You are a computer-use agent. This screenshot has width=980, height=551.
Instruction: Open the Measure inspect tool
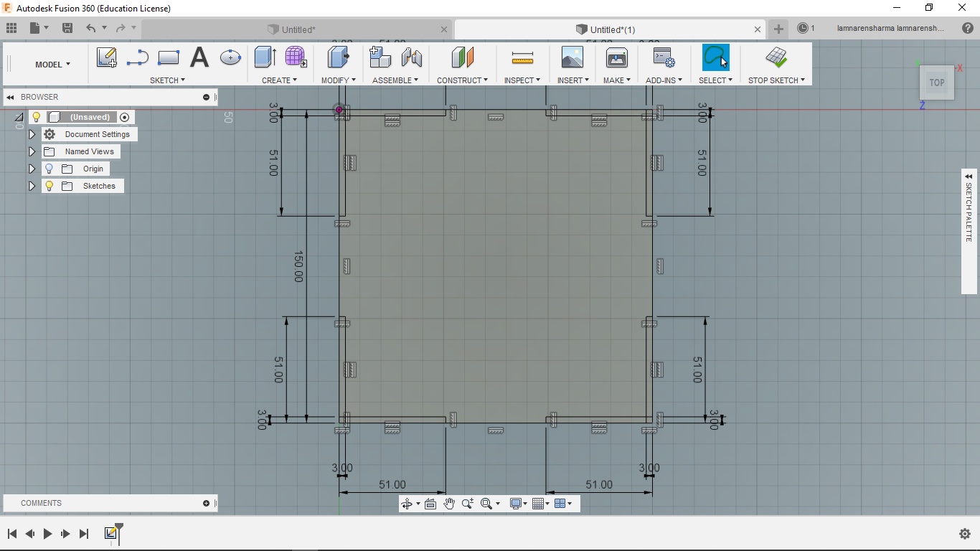click(522, 58)
